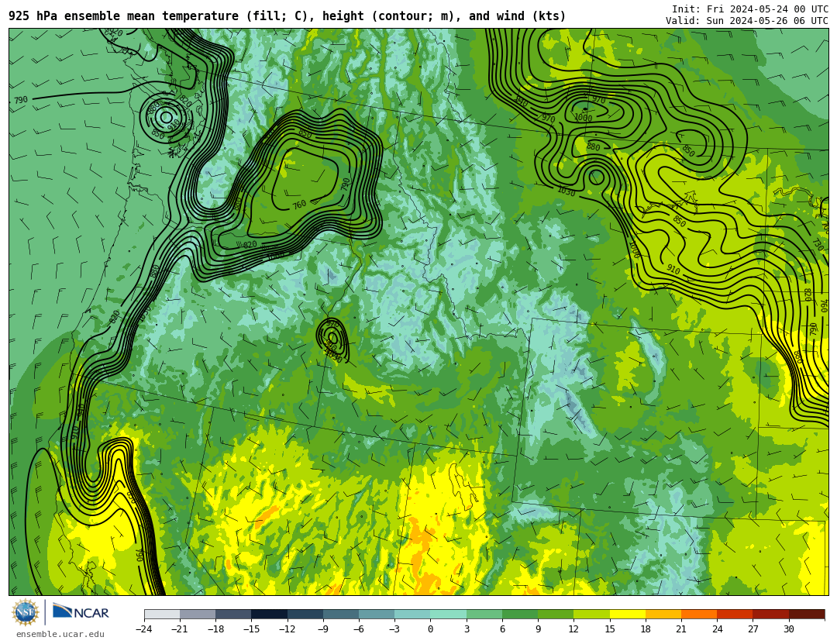
Task: Click the -9 colorbar tick label
Action: click(323, 629)
